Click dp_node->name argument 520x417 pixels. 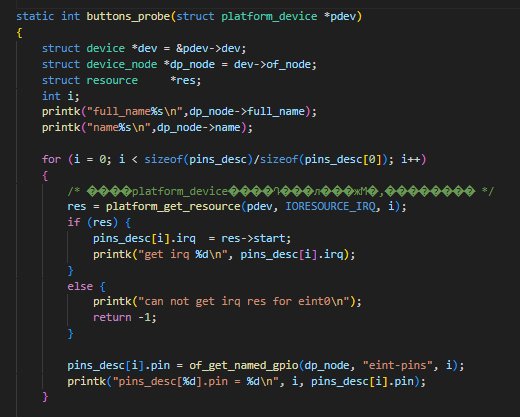[199, 127]
